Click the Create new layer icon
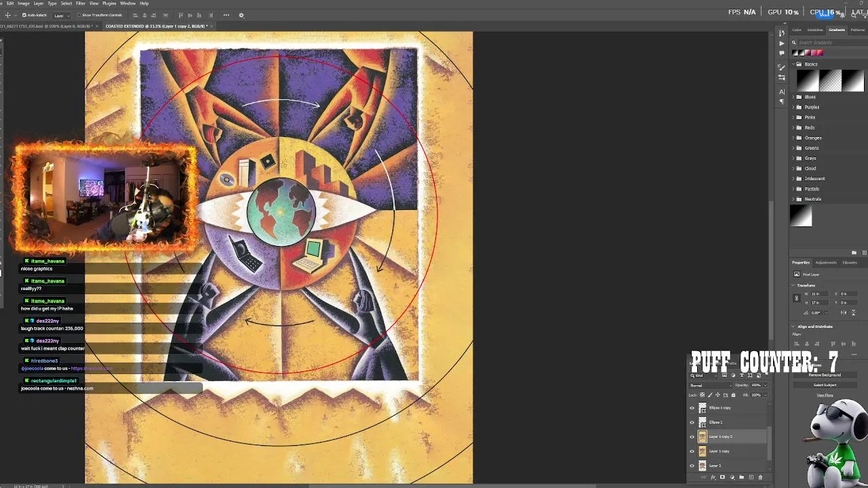This screenshot has height=488, width=868. tap(751, 477)
